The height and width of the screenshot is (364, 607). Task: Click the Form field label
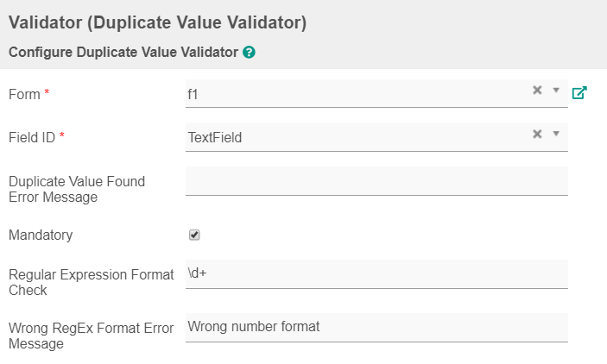tap(24, 94)
